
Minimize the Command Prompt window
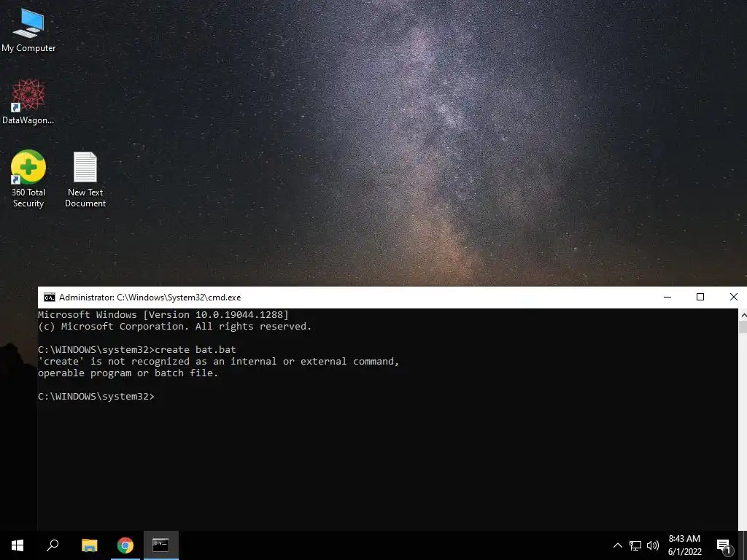[667, 297]
